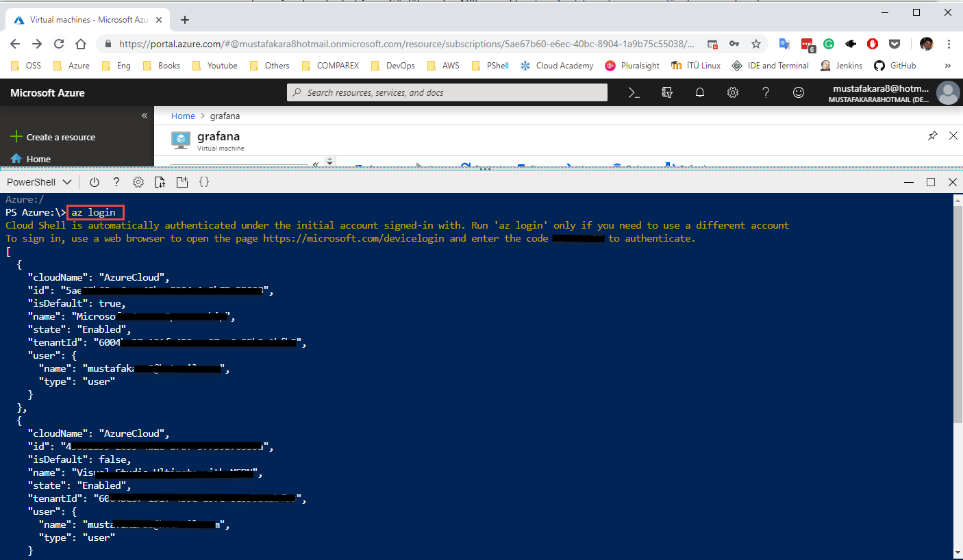This screenshot has height=560, width=963.
Task: Click the 'az login' command text
Action: point(94,212)
